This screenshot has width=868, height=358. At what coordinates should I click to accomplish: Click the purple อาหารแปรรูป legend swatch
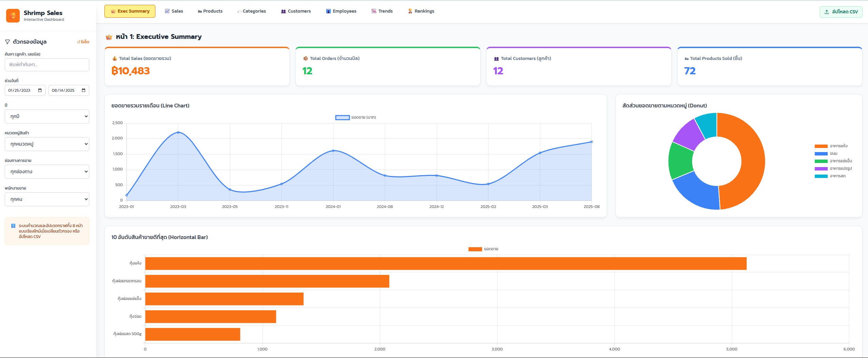821,169
